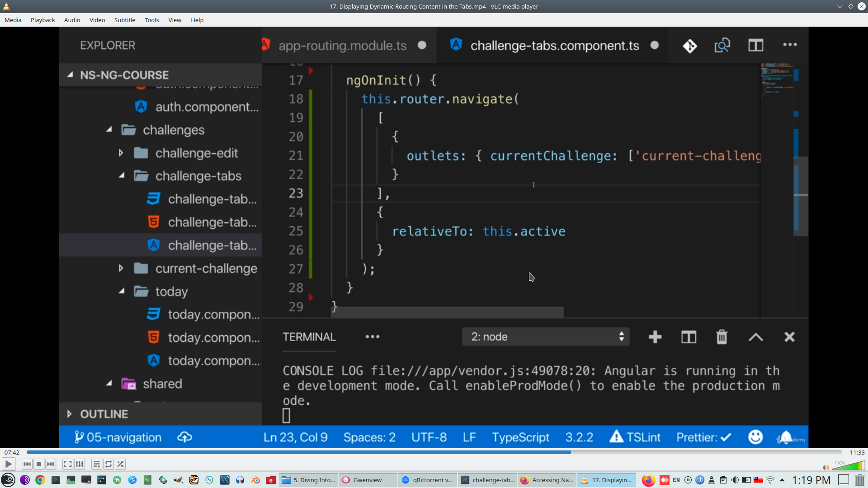Mute audio using the speaker icon

(x=826, y=467)
